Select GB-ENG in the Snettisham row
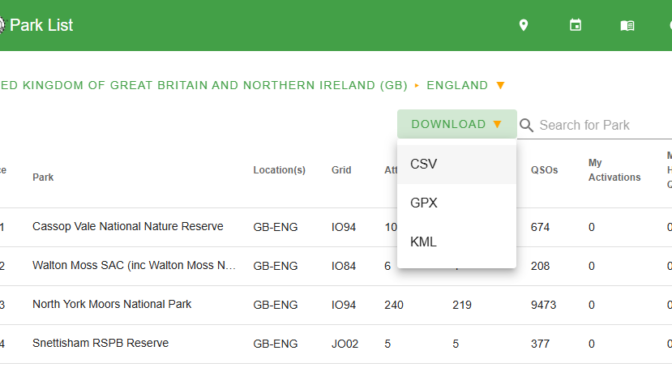Image resolution: width=672 pixels, height=372 pixels. [275, 344]
